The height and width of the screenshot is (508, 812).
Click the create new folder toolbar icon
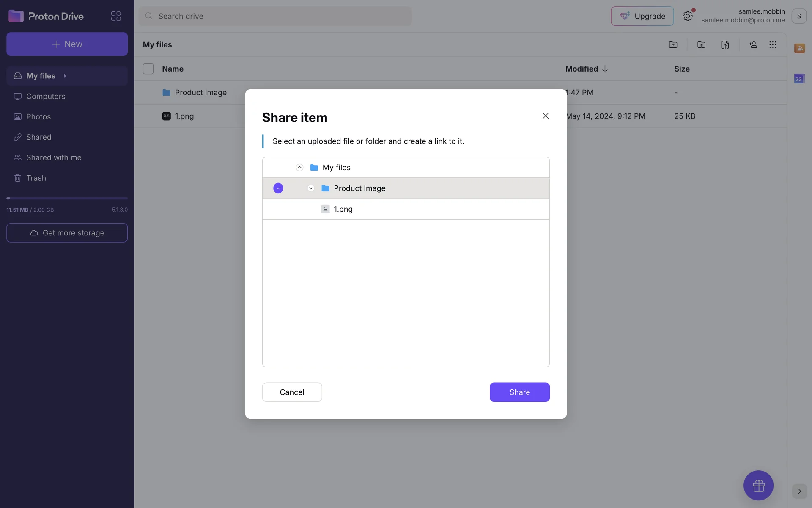click(673, 45)
